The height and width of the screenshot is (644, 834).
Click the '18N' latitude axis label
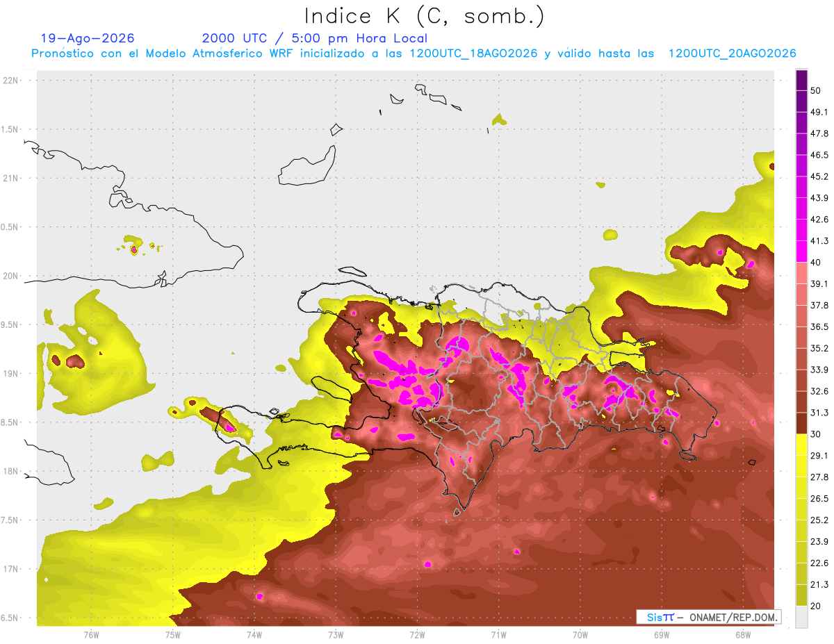pyautogui.click(x=10, y=472)
